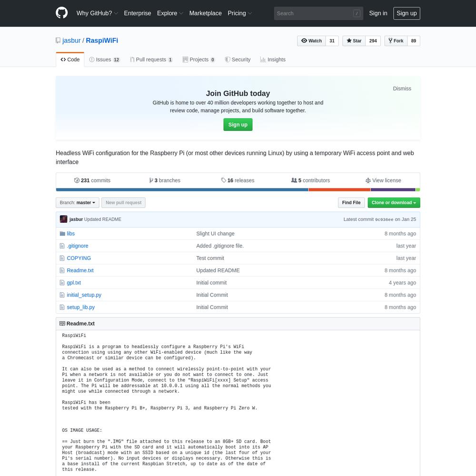Open the 'Updated README' latest commit message
The width and height of the screenshot is (476, 476).
point(103,219)
